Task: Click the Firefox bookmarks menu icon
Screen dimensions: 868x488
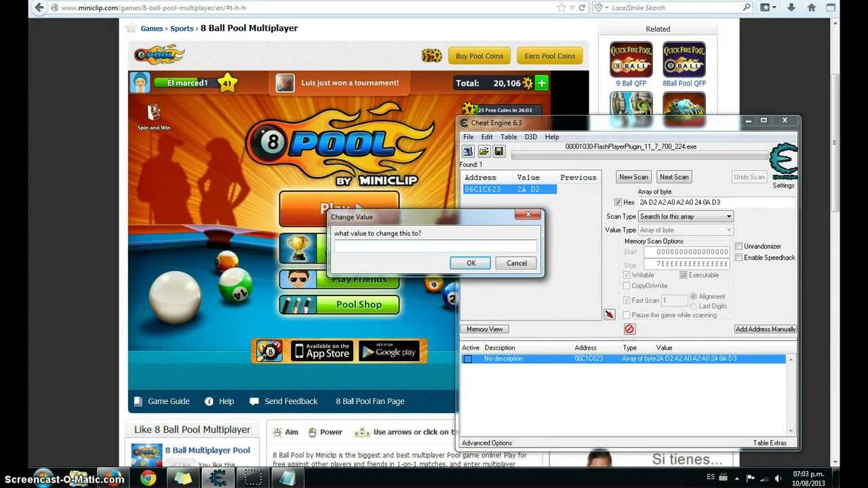Action: (768, 7)
